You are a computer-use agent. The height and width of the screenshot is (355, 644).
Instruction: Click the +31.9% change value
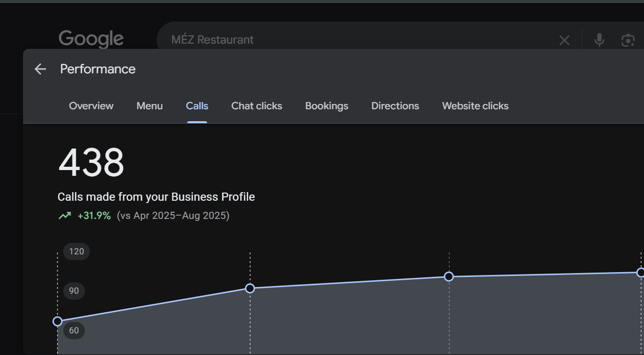click(94, 216)
